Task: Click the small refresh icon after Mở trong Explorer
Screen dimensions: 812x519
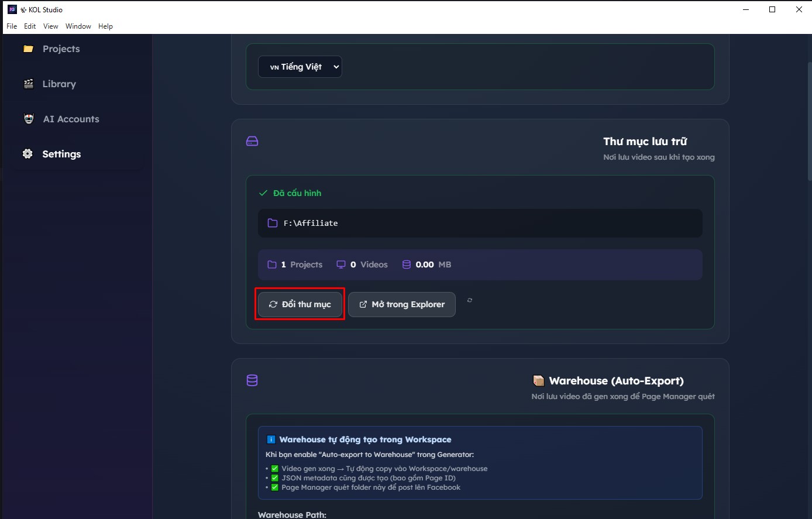Action: coord(470,300)
